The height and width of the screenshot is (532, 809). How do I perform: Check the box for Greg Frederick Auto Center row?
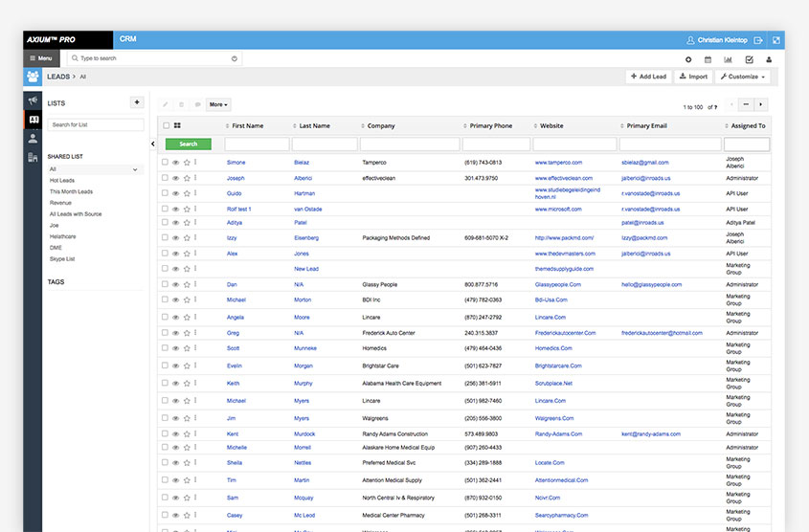pyautogui.click(x=165, y=333)
